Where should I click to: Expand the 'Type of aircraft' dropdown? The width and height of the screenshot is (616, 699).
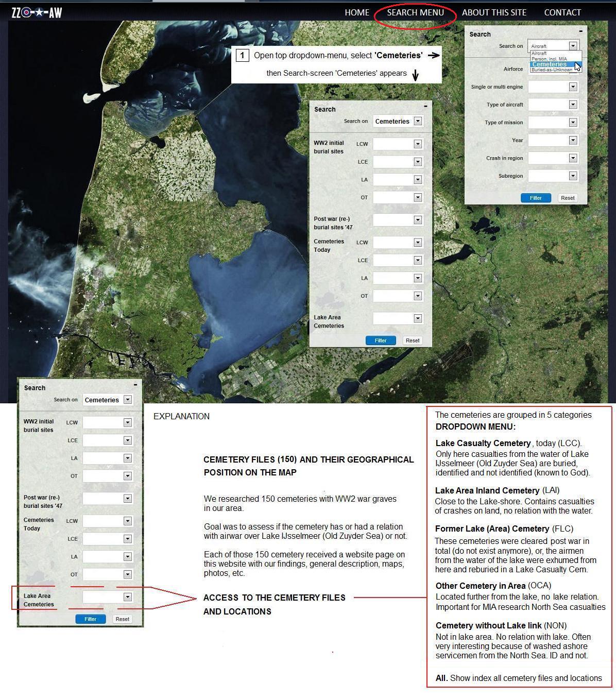coord(572,105)
